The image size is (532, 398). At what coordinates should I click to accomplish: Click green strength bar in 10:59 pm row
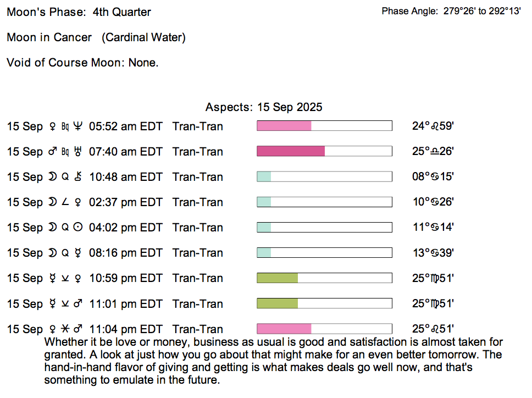click(x=277, y=278)
